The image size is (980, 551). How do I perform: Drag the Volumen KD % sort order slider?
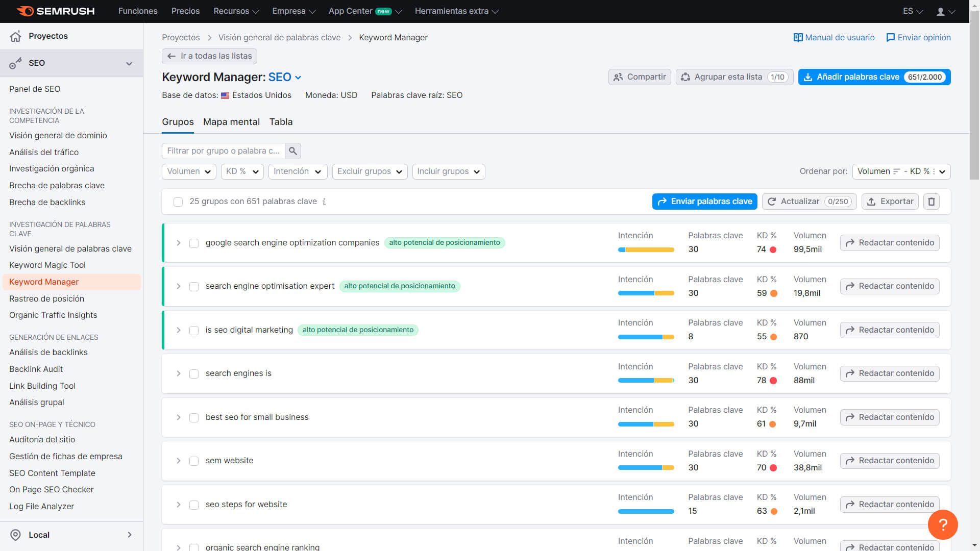[900, 171]
